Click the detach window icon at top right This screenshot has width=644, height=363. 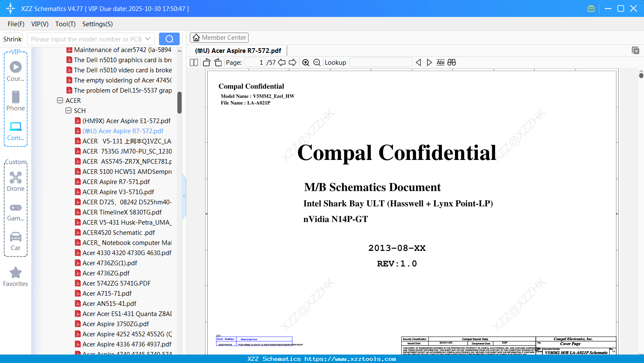coord(636,50)
